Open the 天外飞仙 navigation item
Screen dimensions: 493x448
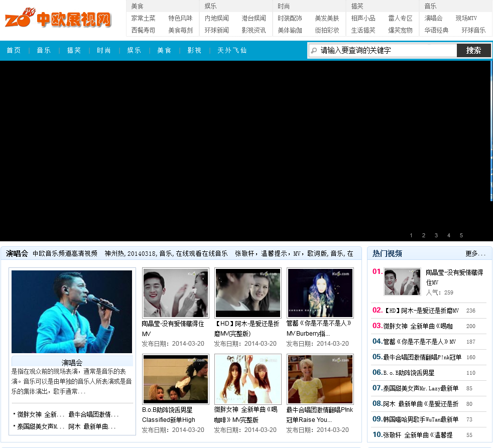pos(232,50)
